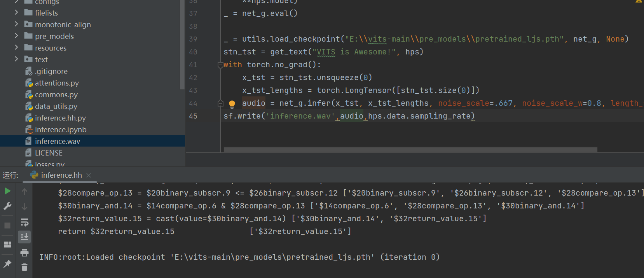The width and height of the screenshot is (644, 278).
Task: Click the down arrow in run console toolbar
Action: point(24,207)
